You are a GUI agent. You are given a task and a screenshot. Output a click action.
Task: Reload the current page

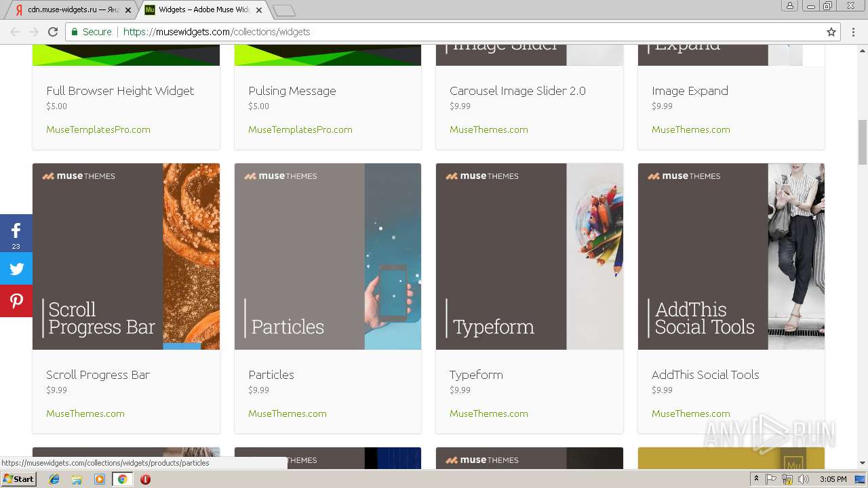pyautogui.click(x=53, y=32)
